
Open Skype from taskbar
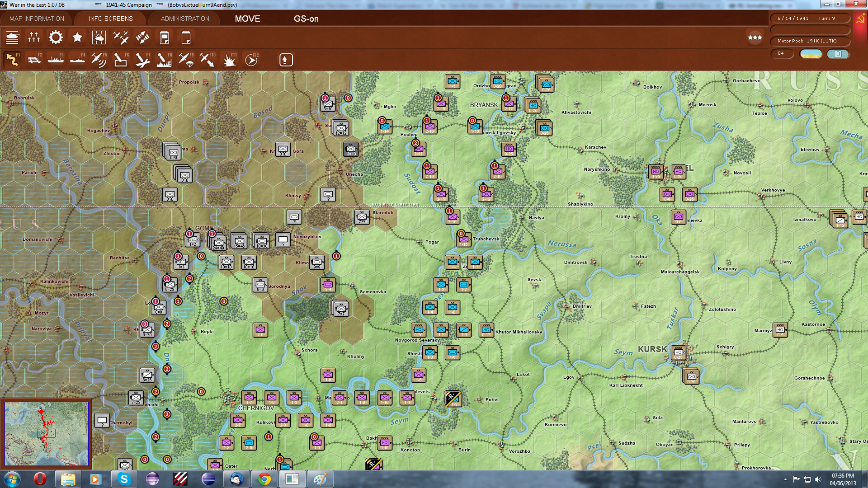coord(124,479)
